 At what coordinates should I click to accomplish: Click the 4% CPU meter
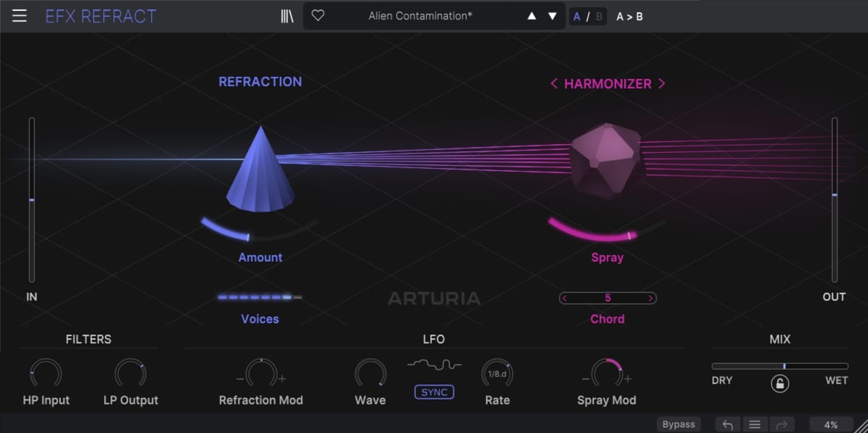pos(831,425)
